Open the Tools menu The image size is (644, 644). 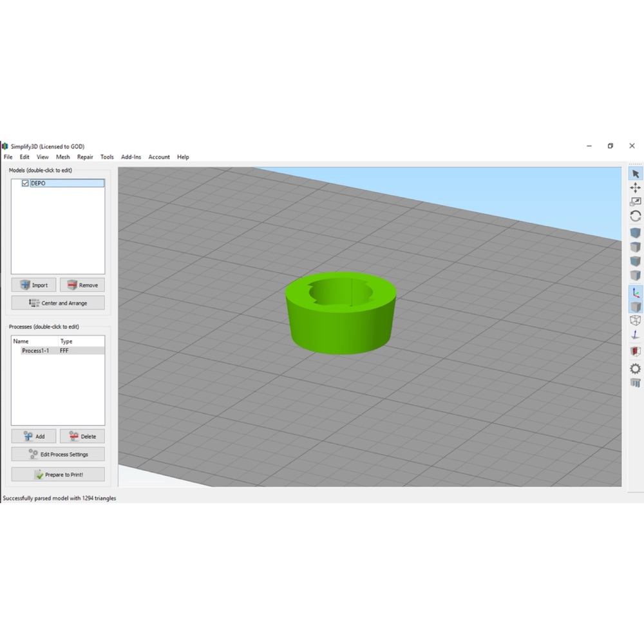(107, 157)
